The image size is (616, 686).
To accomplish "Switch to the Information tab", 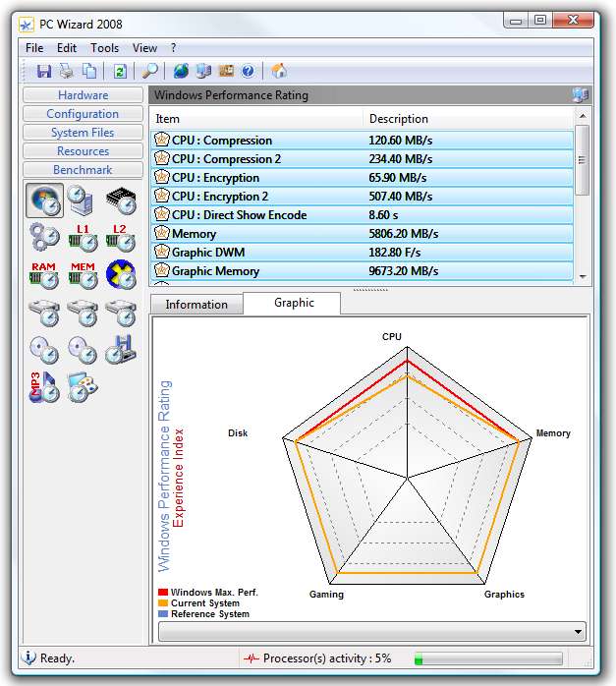I will 196,305.
